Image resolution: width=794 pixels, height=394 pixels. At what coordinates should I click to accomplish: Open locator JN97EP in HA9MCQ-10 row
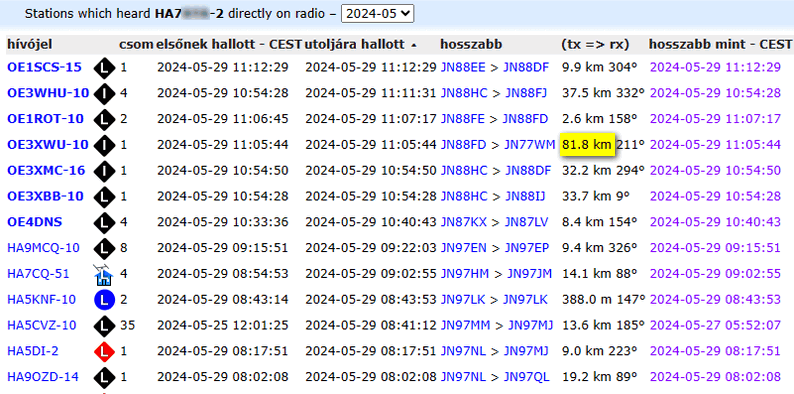point(527,248)
